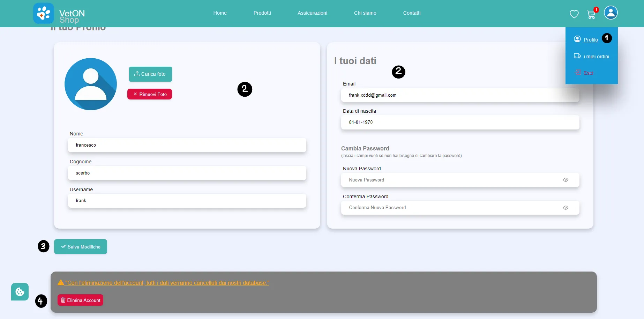Go to the Prodotti page
This screenshot has width=644, height=319.
262,13
